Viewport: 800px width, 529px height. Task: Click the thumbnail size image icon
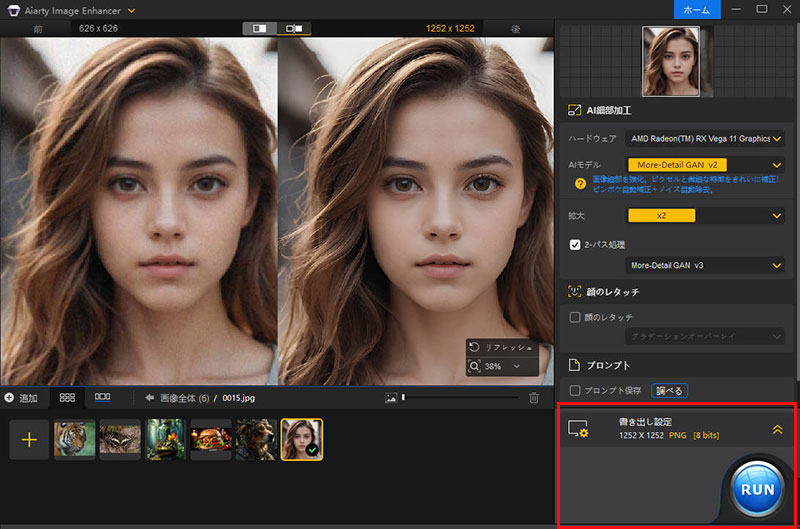point(391,398)
